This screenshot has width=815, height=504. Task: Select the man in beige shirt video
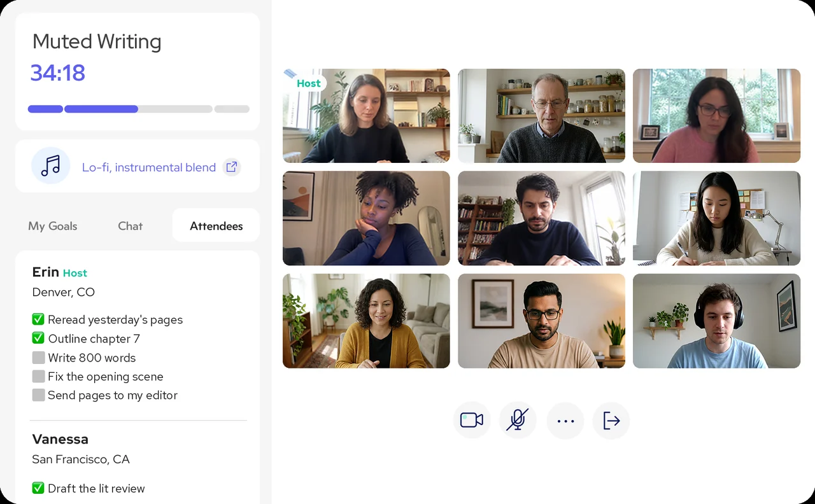[x=541, y=321]
